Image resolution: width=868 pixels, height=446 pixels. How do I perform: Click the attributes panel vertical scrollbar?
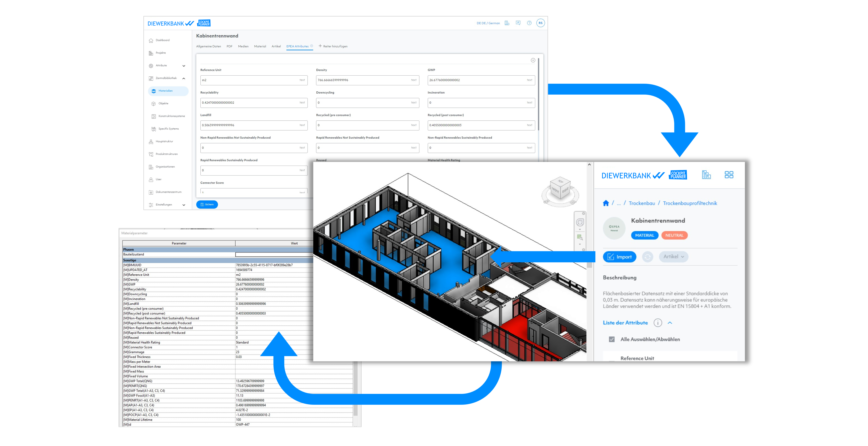pyautogui.click(x=539, y=94)
